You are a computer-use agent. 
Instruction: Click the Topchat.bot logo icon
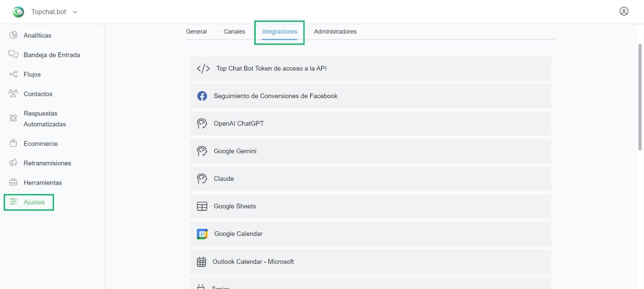18,12
